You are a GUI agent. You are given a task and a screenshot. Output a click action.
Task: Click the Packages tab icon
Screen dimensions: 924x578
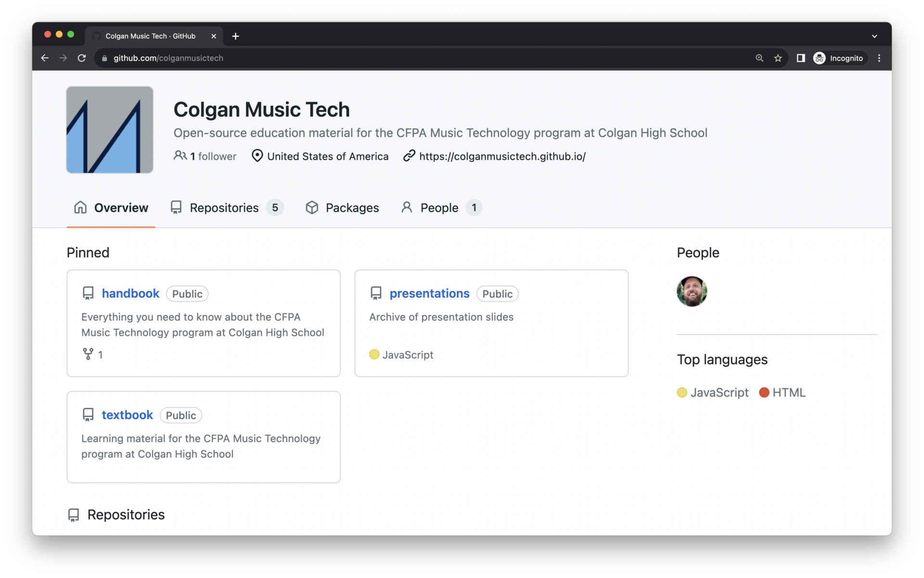(311, 207)
